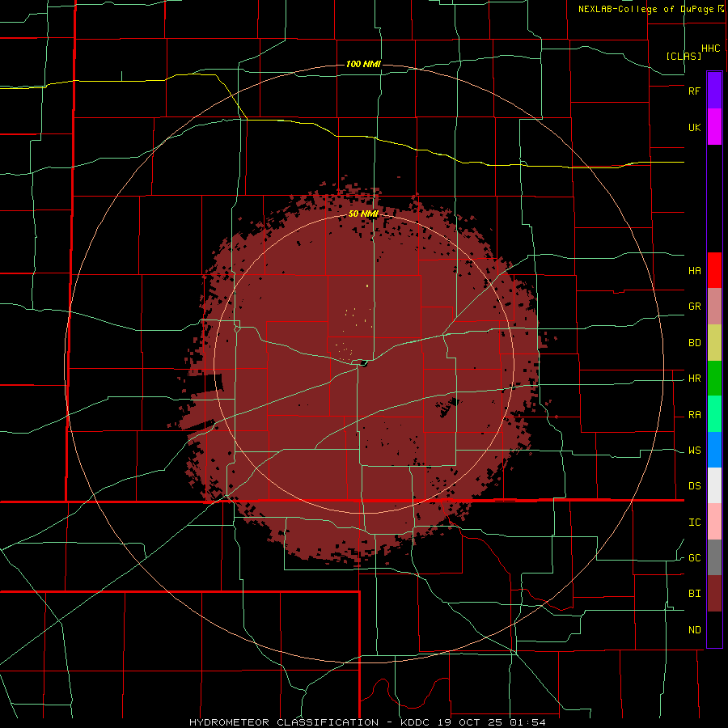Click the RF legend label
Screen dimensions: 728x728
coord(694,91)
